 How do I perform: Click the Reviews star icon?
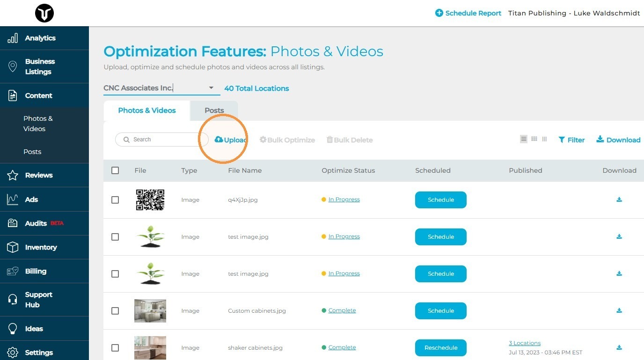pyautogui.click(x=13, y=175)
